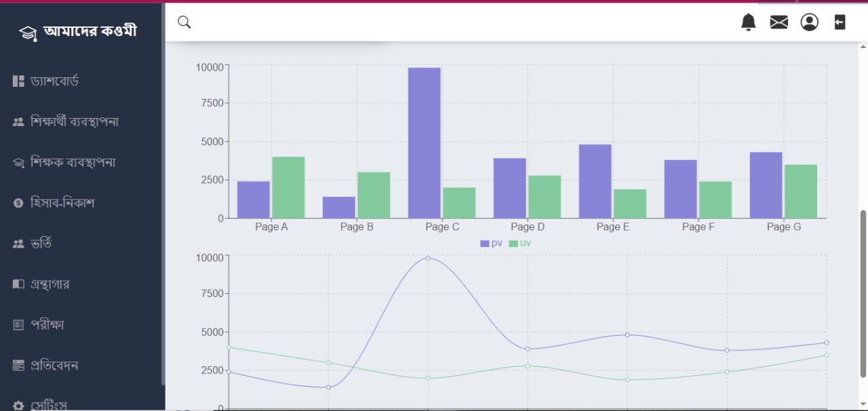The height and width of the screenshot is (411, 868).
Task: Open the পরীক্ষা exam section
Action: click(x=47, y=325)
